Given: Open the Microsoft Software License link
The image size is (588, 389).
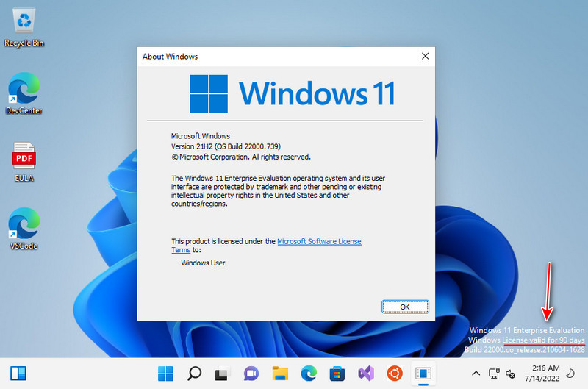Looking at the screenshot, I should pos(319,242).
